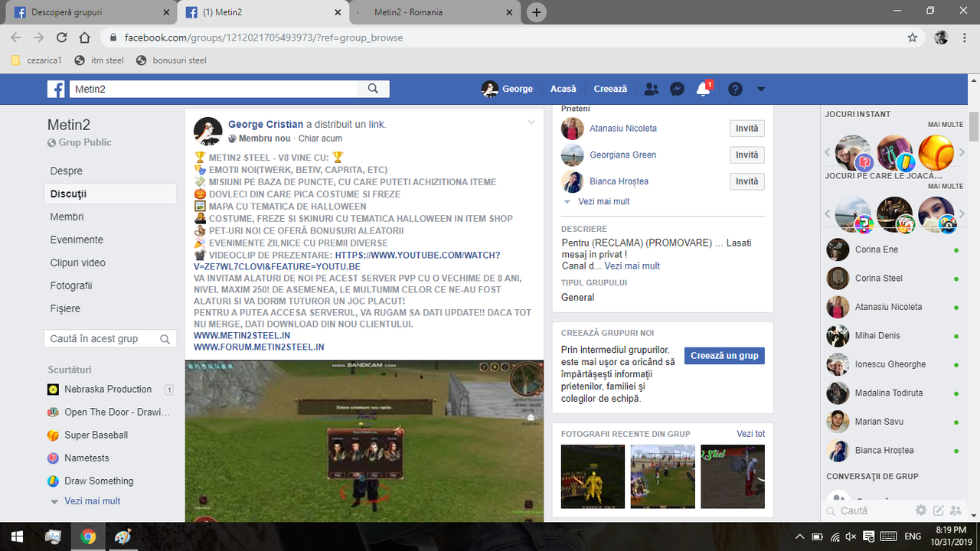The width and height of the screenshot is (980, 551).
Task: Open the third instant game icon
Action: [936, 153]
